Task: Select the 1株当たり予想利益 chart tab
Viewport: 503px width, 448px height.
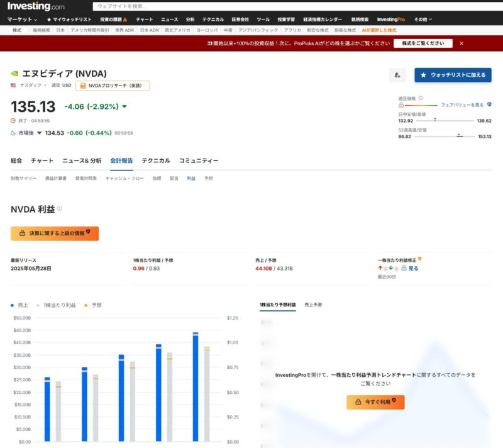Action: 278,305
